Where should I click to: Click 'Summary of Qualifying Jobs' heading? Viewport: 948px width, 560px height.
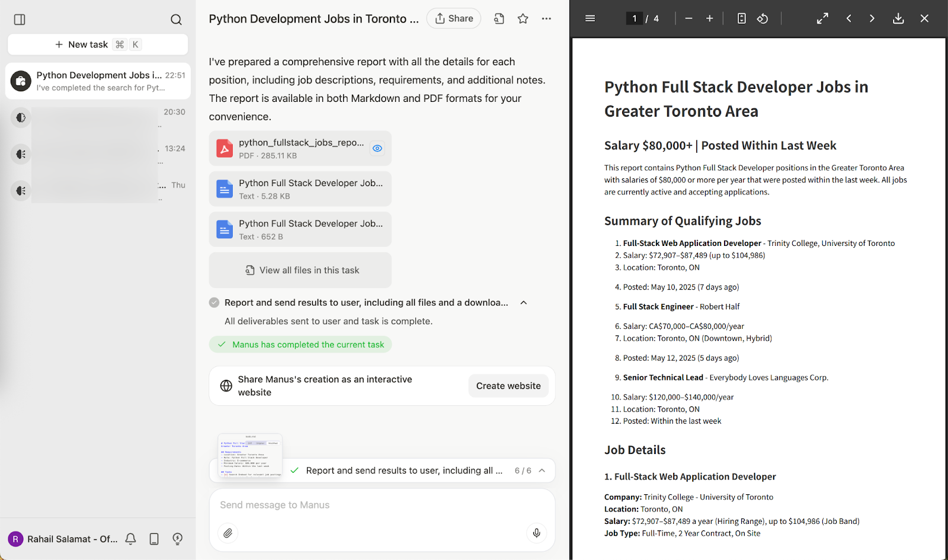[683, 221]
